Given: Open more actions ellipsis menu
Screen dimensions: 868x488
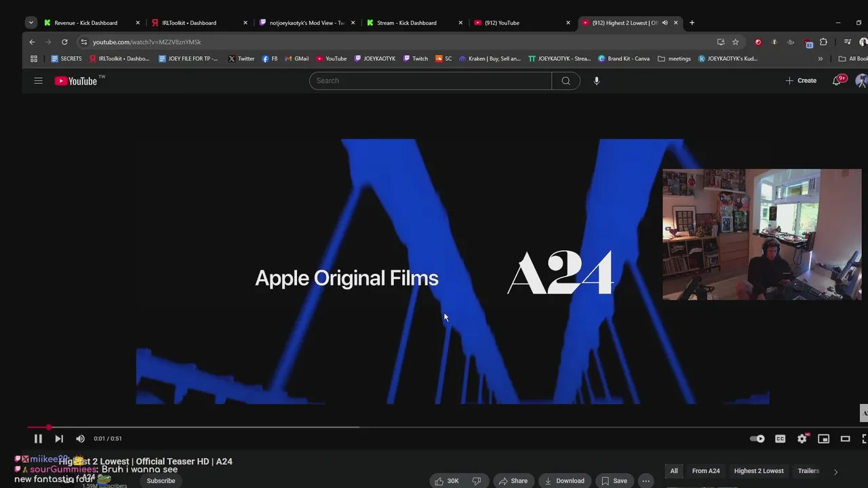Looking at the screenshot, I should coord(646,481).
